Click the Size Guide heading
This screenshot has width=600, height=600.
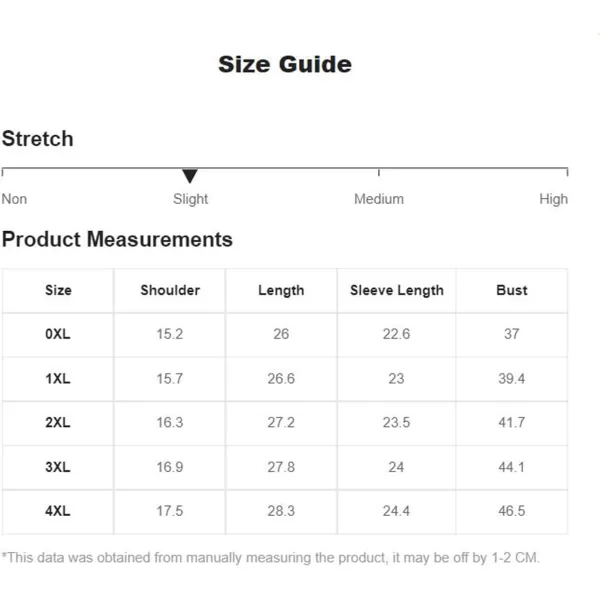[285, 64]
